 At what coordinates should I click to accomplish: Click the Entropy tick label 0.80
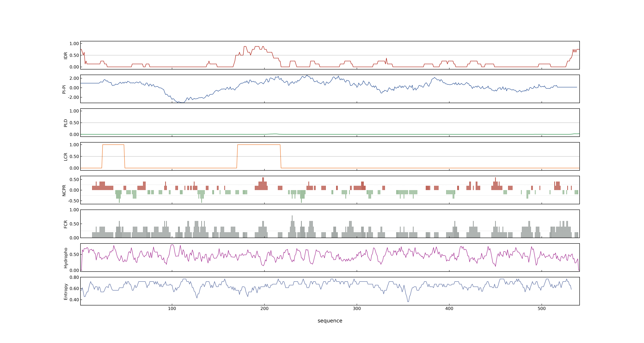(74, 277)
